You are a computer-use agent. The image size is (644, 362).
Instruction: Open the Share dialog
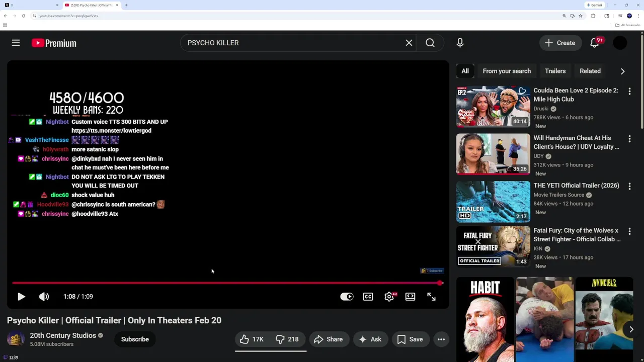[x=328, y=339]
